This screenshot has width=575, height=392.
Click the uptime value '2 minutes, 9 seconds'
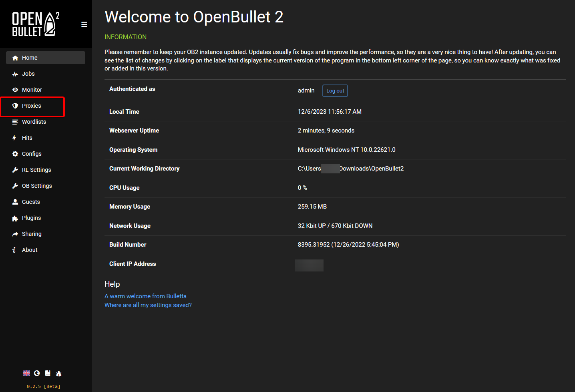(x=326, y=131)
